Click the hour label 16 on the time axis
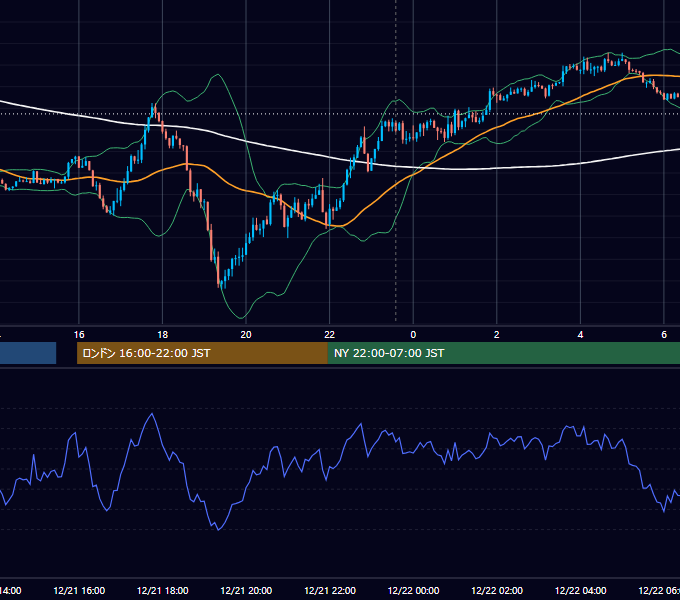 point(79,335)
